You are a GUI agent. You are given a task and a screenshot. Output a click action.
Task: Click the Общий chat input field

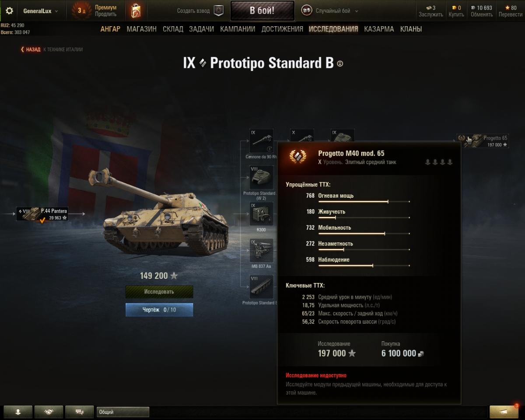[x=123, y=412]
